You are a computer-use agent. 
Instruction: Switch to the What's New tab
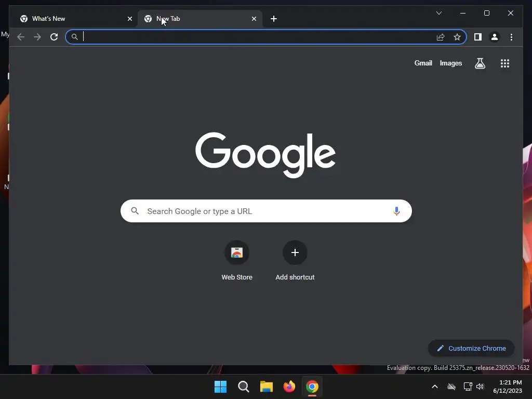click(75, 19)
